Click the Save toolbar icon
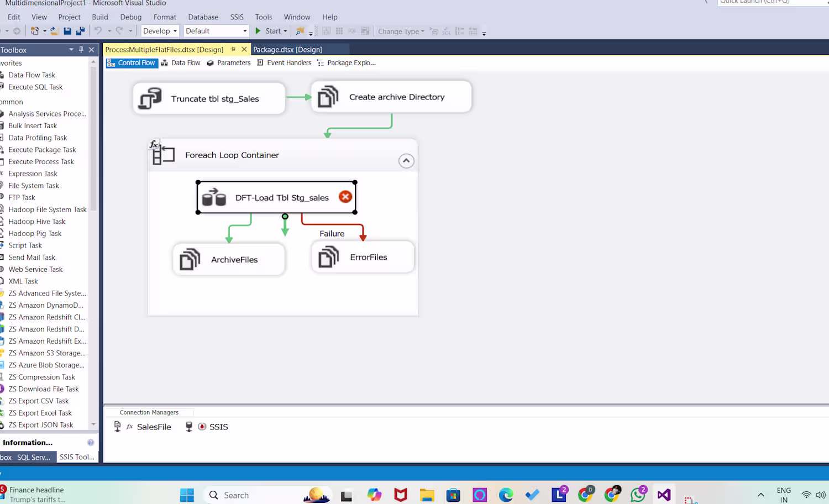829x504 pixels. tap(67, 31)
